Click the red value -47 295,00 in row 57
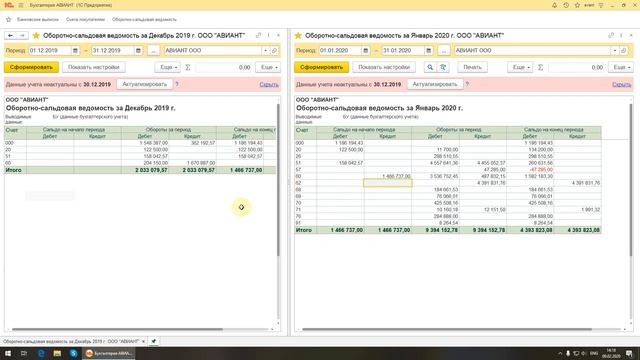Image resolution: width=640 pixels, height=360 pixels. tap(541, 169)
